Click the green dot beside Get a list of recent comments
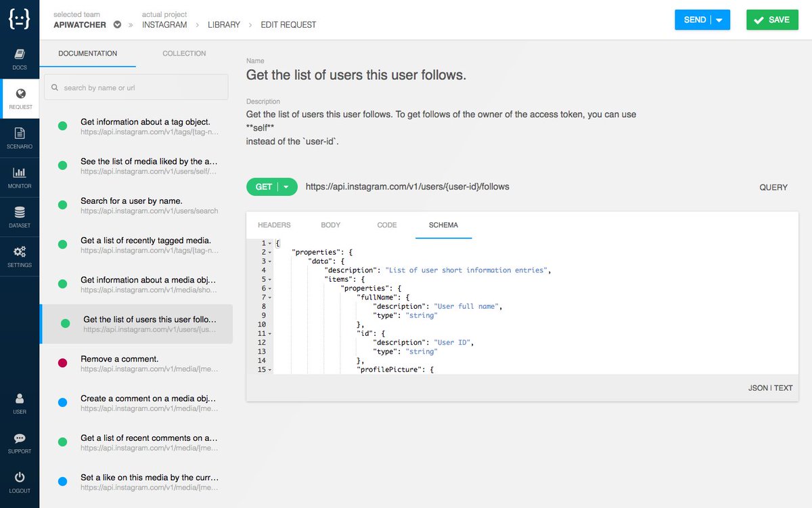The image size is (812, 508). tap(62, 442)
